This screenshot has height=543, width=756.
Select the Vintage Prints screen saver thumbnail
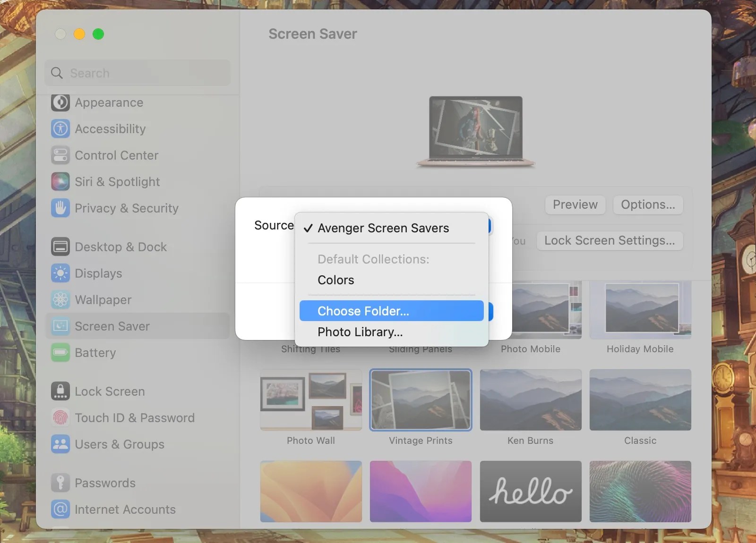[x=420, y=399]
